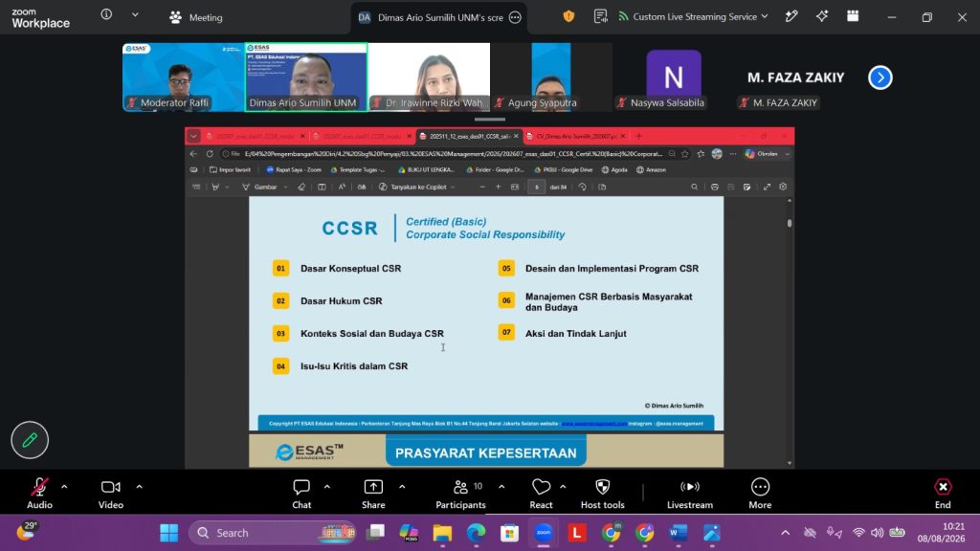The image size is (980, 551).
Task: Expand Audio options caret
Action: point(64,487)
